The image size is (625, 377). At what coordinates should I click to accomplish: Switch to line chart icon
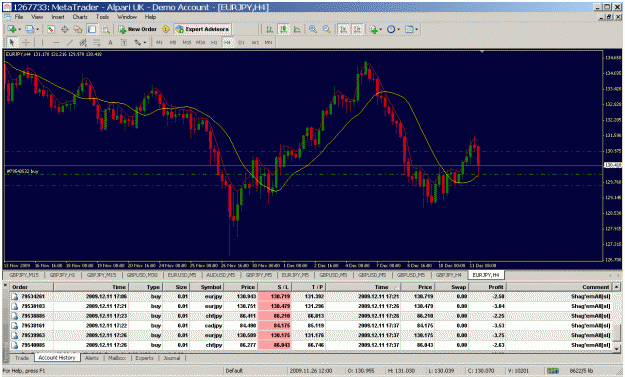(x=297, y=29)
